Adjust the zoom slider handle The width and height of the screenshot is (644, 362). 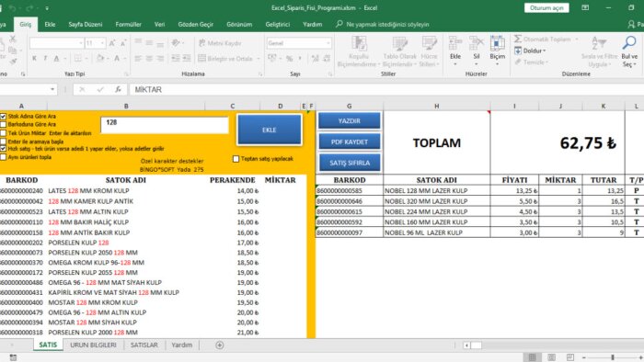613,357
